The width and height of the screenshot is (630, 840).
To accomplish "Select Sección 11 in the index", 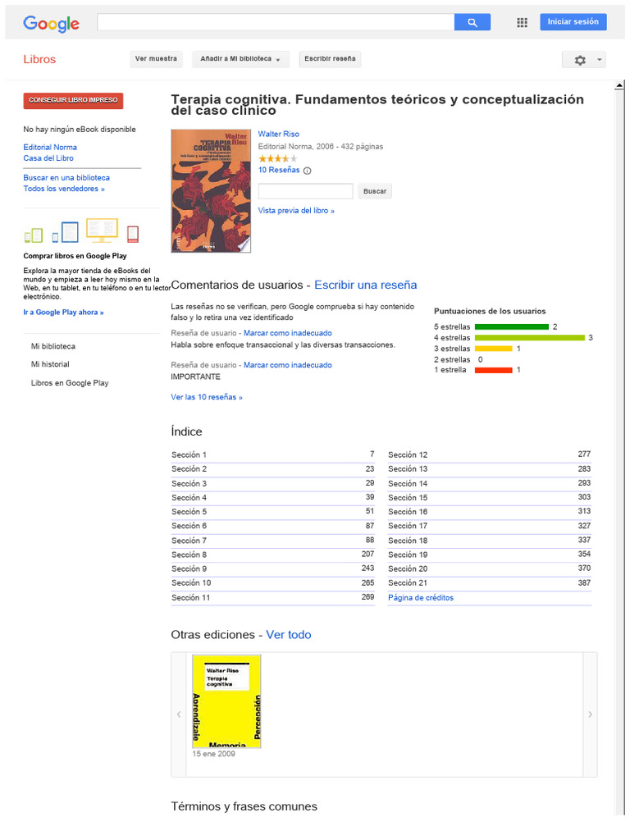I will 190,598.
